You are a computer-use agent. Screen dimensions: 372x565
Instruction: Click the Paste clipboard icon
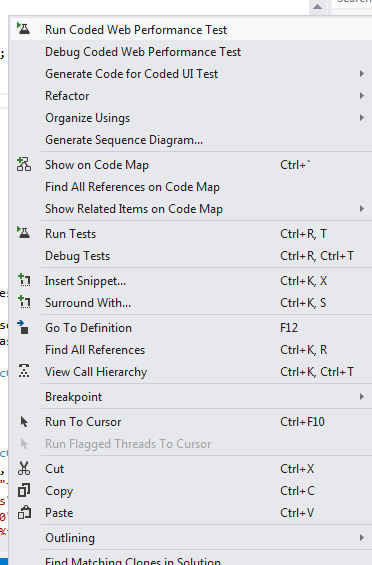[24, 512]
